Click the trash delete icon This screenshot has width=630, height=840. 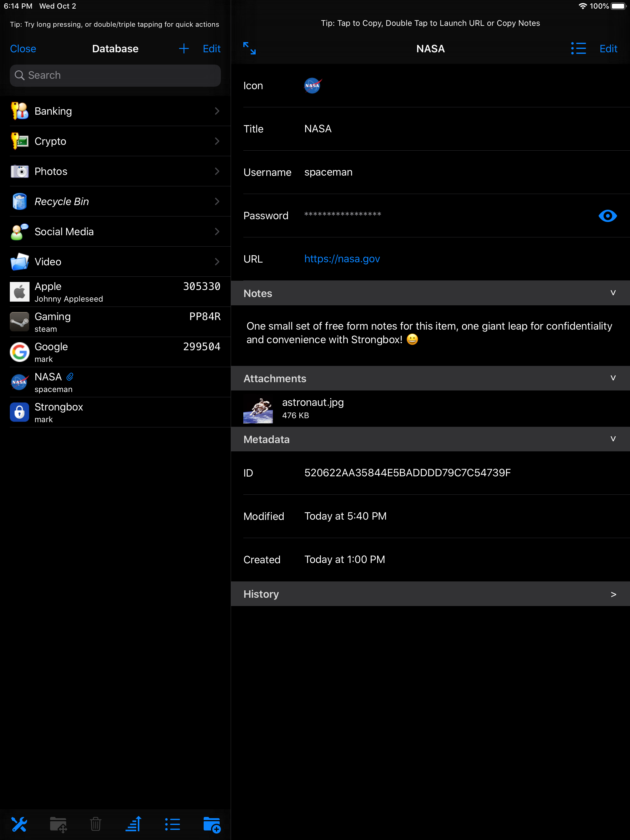click(95, 824)
